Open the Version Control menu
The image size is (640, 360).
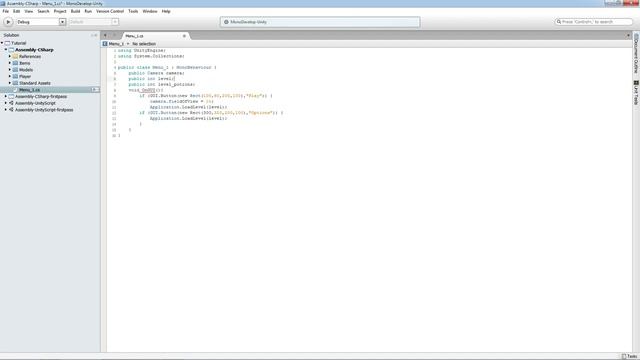click(x=110, y=11)
